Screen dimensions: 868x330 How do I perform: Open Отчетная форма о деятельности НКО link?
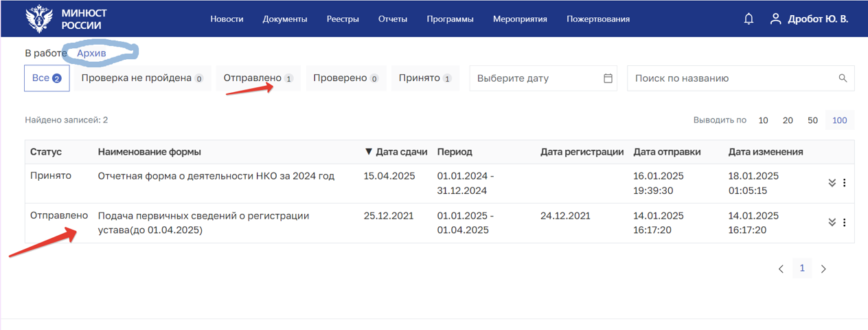[x=216, y=176]
